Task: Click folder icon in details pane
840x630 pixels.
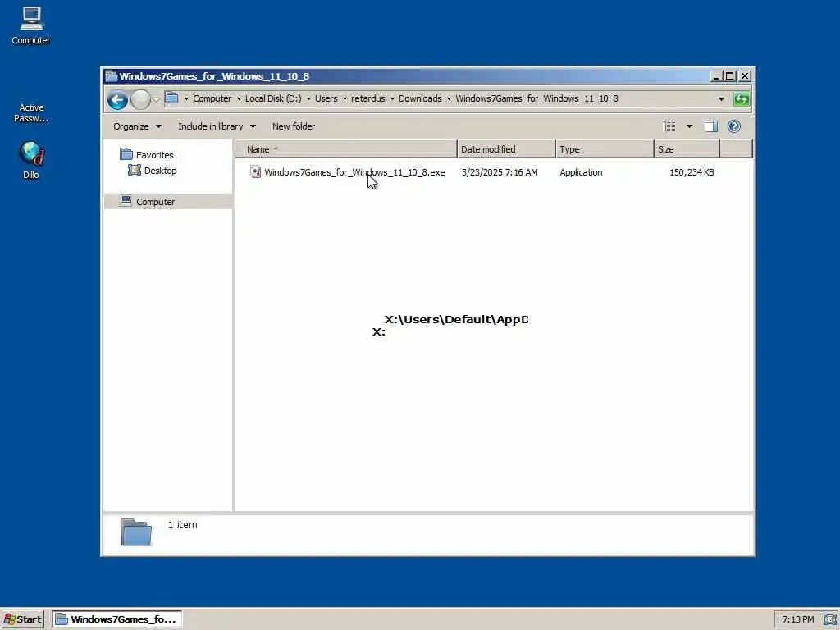Action: [136, 532]
